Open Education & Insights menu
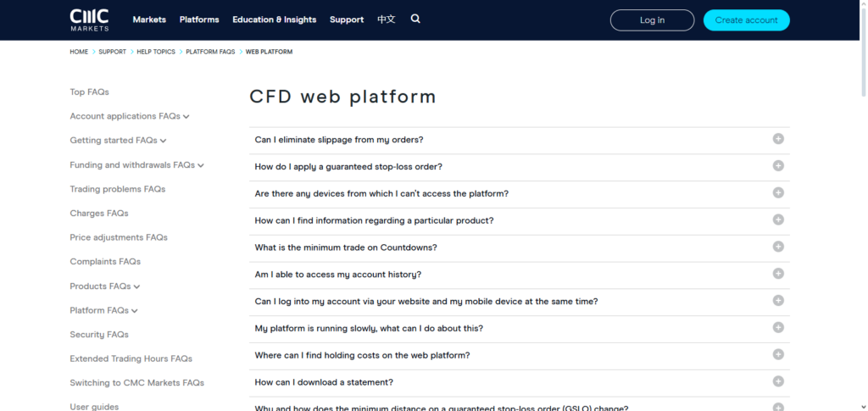The image size is (868, 411). click(274, 19)
